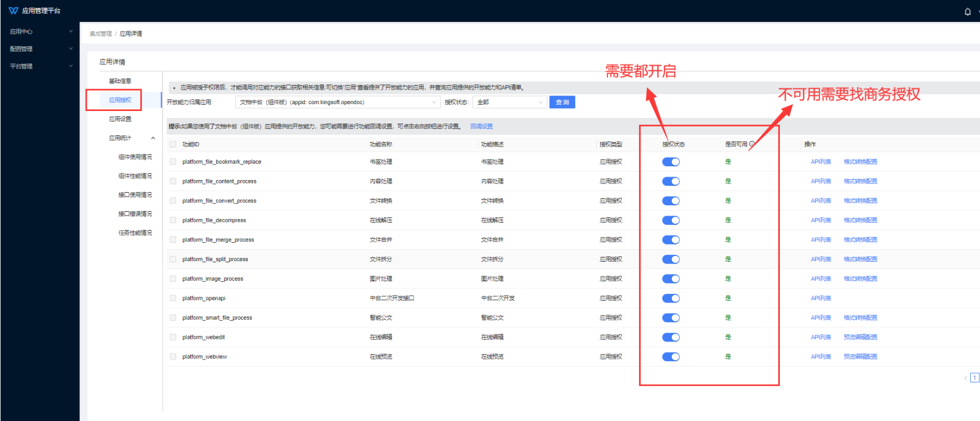Select page 1 in the pagination
Screen dimensions: 980x421
pyautogui.click(x=974, y=378)
